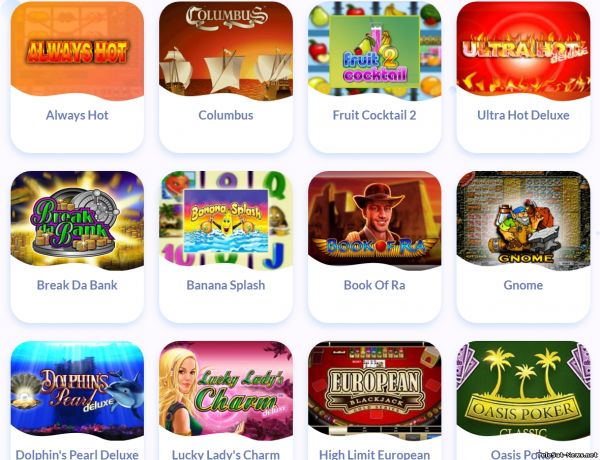The width and height of the screenshot is (600, 460).
Task: Follow the Break Da Bank title link
Action: tap(77, 285)
